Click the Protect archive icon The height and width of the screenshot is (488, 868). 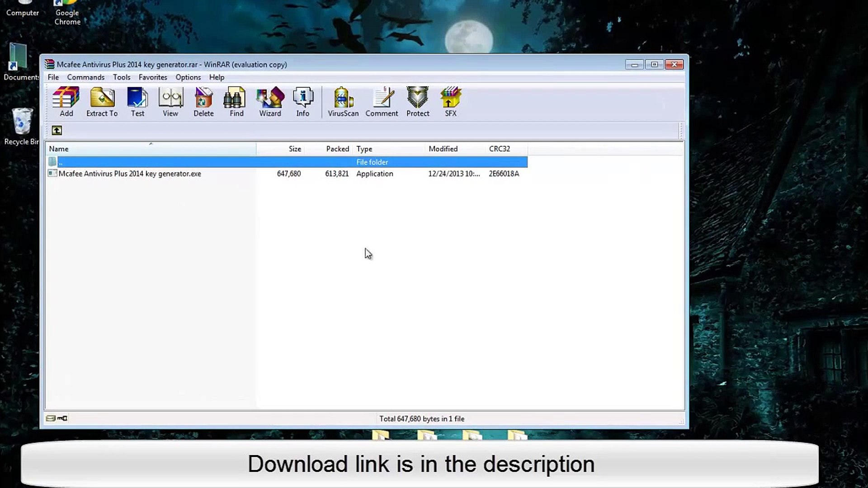pos(418,102)
